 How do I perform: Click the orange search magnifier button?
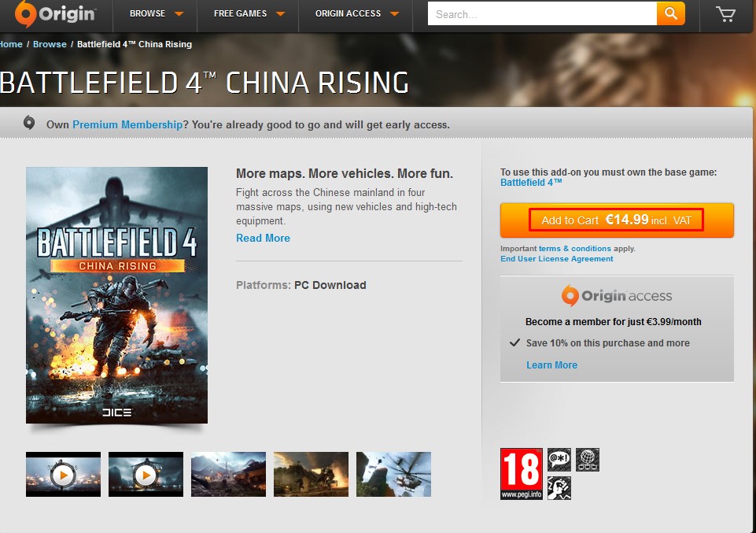671,13
